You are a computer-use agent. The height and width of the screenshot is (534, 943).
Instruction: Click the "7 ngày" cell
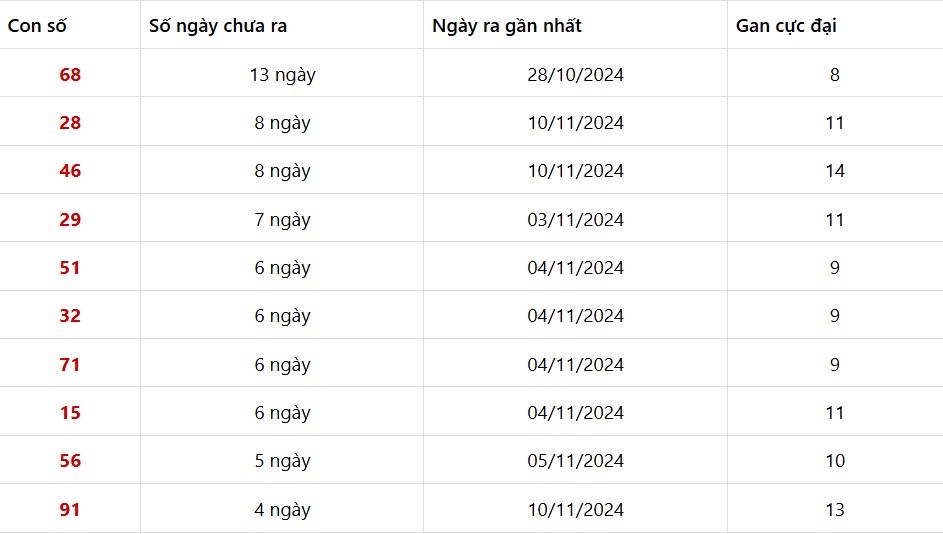click(282, 220)
